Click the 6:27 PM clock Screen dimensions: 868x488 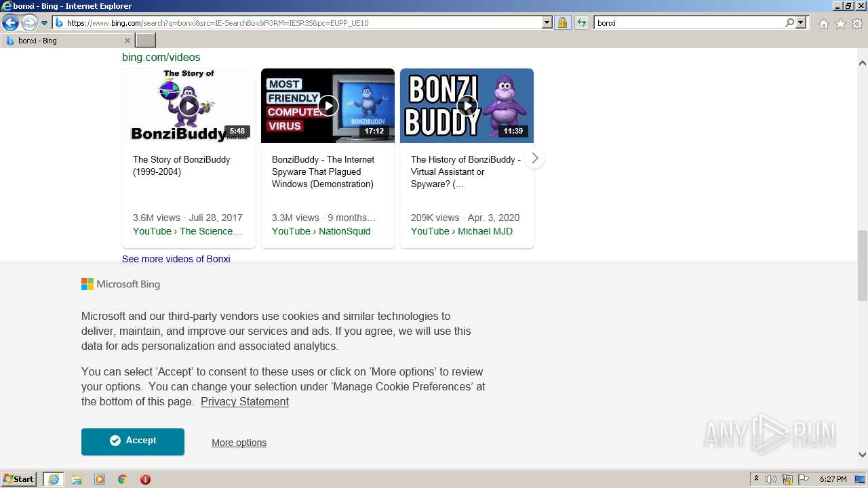tap(833, 479)
